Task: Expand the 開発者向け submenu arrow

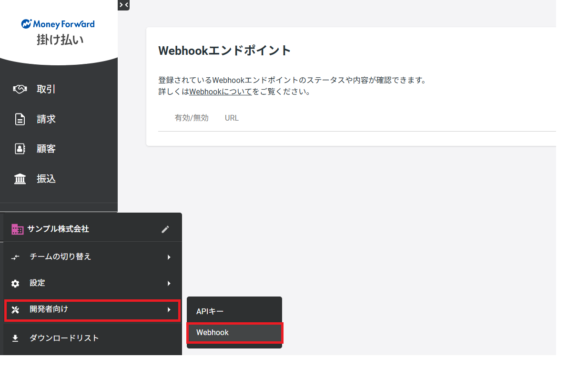Action: 169,309
